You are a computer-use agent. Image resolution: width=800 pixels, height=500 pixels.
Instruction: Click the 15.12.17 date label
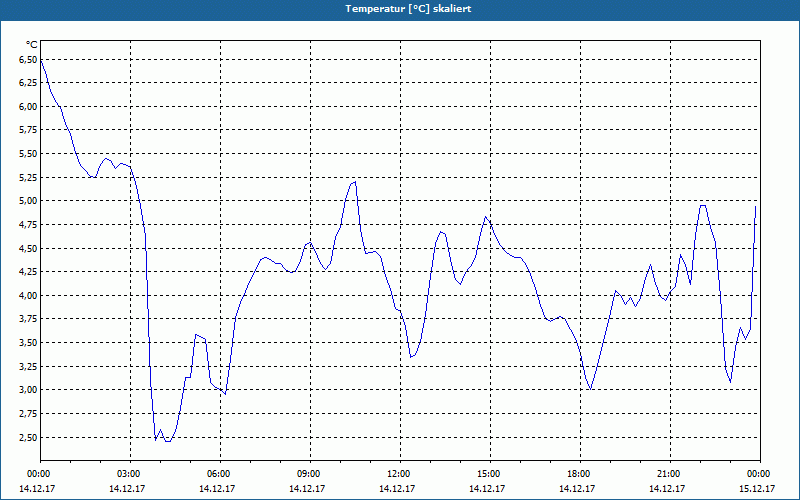757,489
